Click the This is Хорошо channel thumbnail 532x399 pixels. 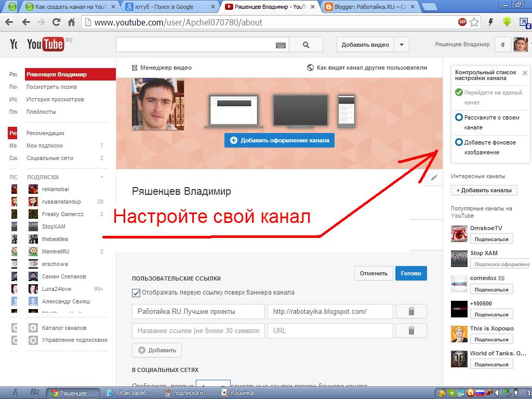click(459, 334)
